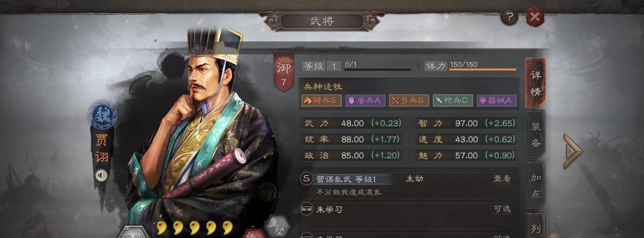Select the 弓兵S archer aptitude badge
Image resolution: width=644 pixels, height=238 pixels.
pos(409,101)
